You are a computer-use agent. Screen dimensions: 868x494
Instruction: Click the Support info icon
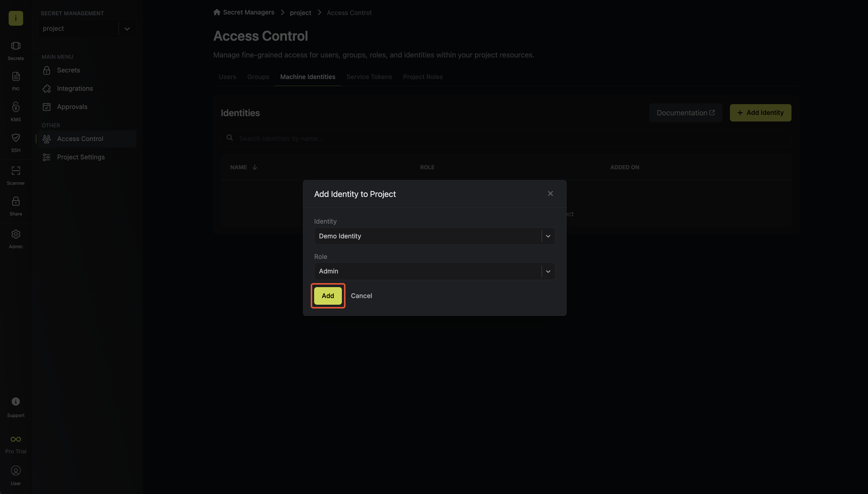[x=16, y=402]
